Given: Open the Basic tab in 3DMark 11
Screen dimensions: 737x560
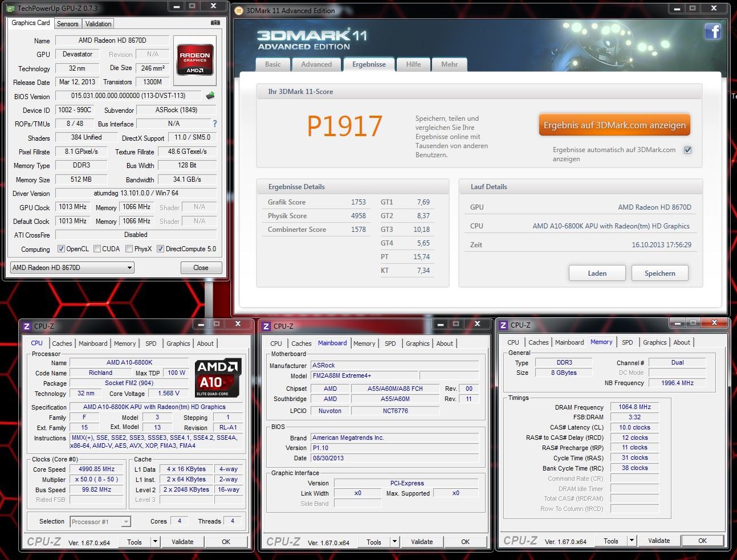Looking at the screenshot, I should (273, 64).
